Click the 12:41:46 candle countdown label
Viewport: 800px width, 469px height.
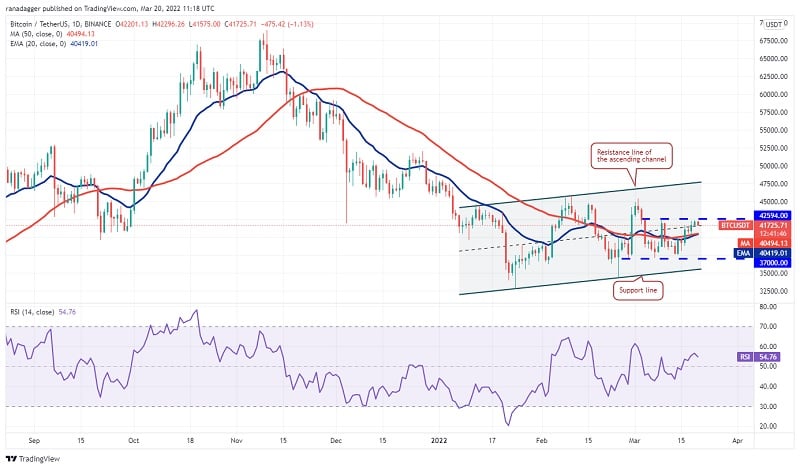point(773,234)
